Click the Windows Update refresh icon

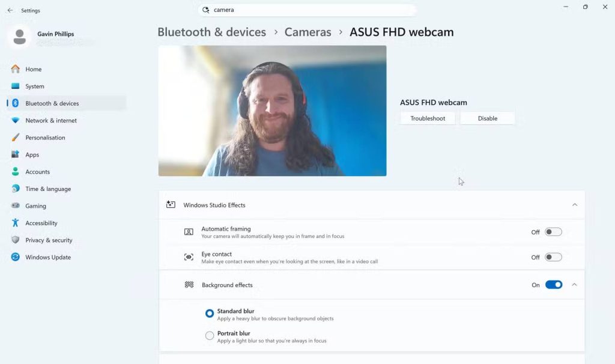[15, 257]
